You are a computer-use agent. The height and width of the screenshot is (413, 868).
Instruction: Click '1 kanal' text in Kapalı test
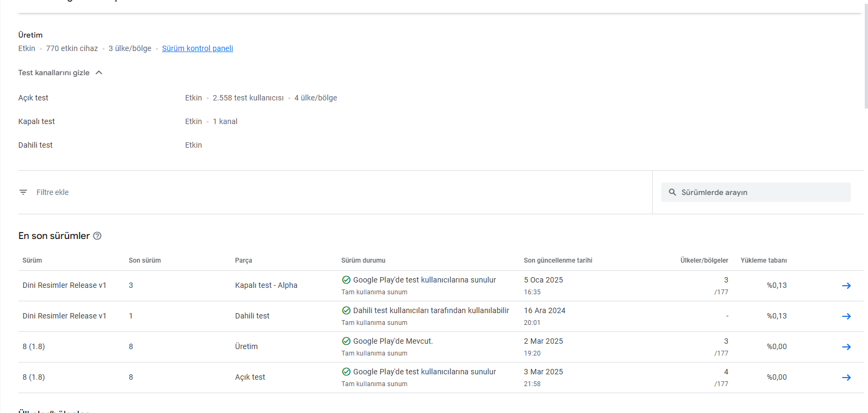[x=225, y=121]
